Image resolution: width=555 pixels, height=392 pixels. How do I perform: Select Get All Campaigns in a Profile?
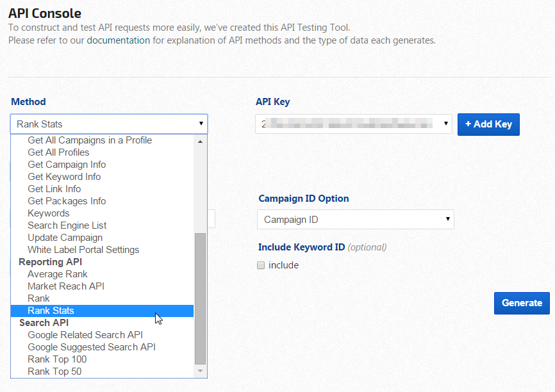tap(90, 140)
